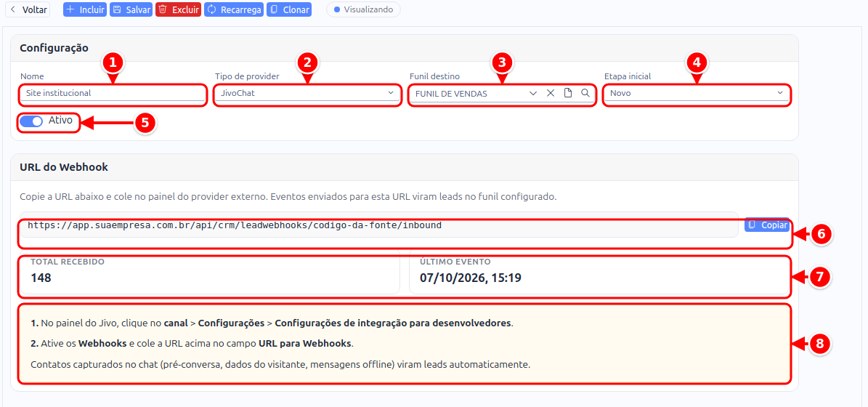Expand the Funil destino chevron
The height and width of the screenshot is (407, 868).
[x=533, y=94]
